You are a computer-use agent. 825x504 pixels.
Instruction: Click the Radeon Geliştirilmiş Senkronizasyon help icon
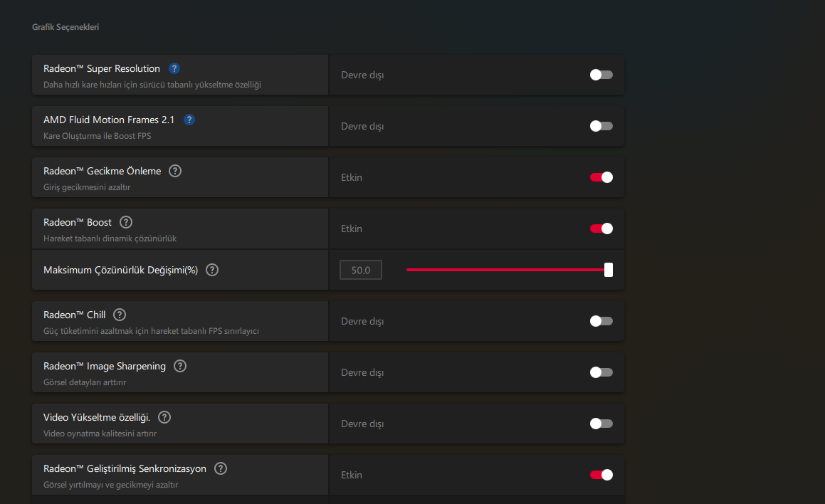click(x=221, y=468)
